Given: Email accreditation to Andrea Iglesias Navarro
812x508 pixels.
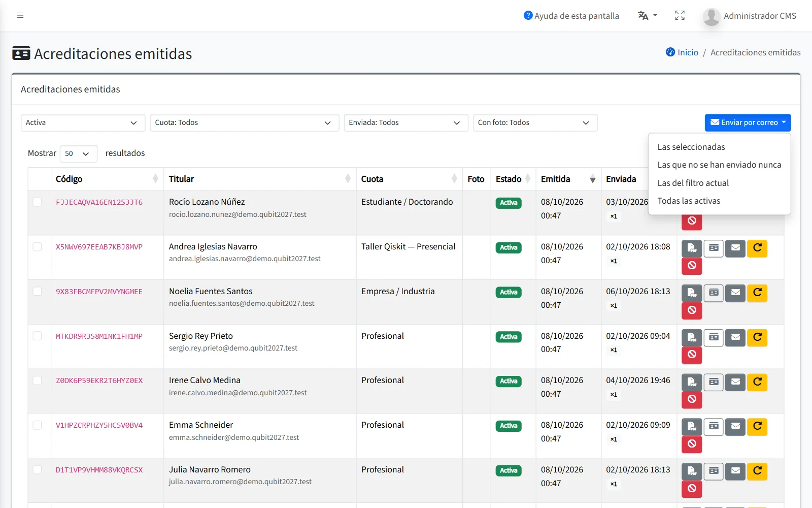Looking at the screenshot, I should [735, 248].
